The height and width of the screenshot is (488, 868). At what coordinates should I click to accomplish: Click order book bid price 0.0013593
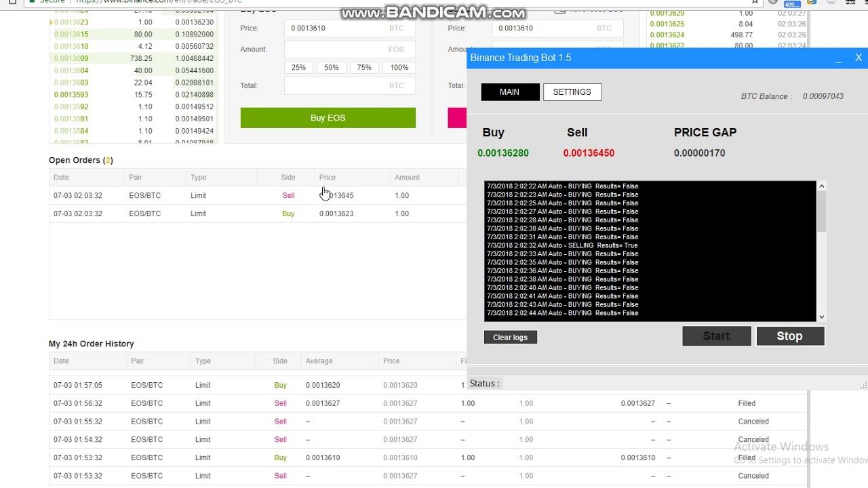[x=71, y=95]
